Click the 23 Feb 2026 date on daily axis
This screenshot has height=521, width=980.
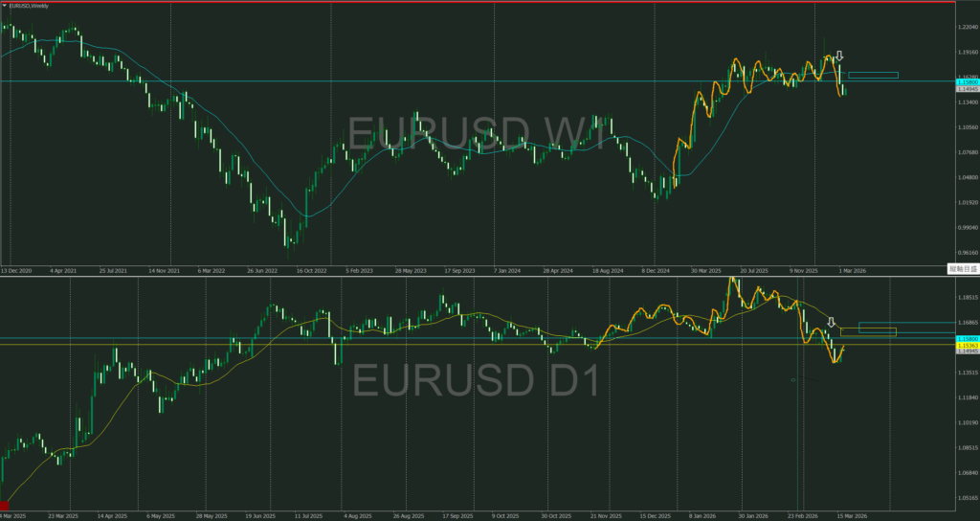[x=804, y=516]
